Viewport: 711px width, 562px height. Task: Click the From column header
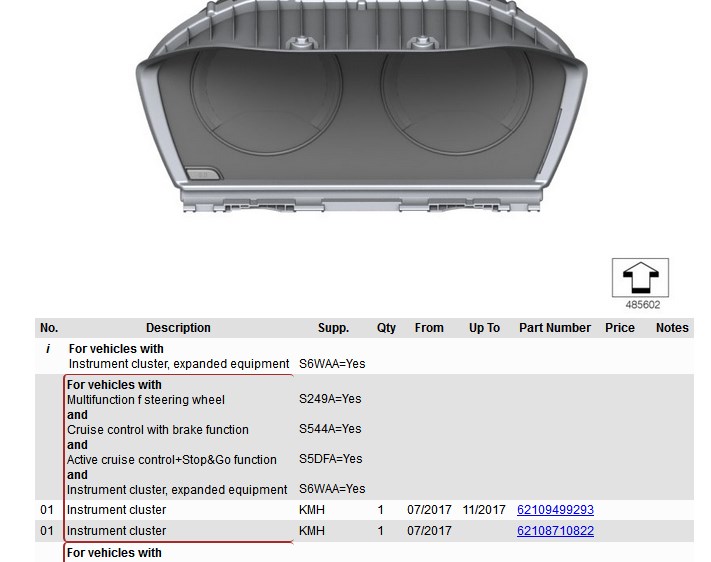point(429,328)
